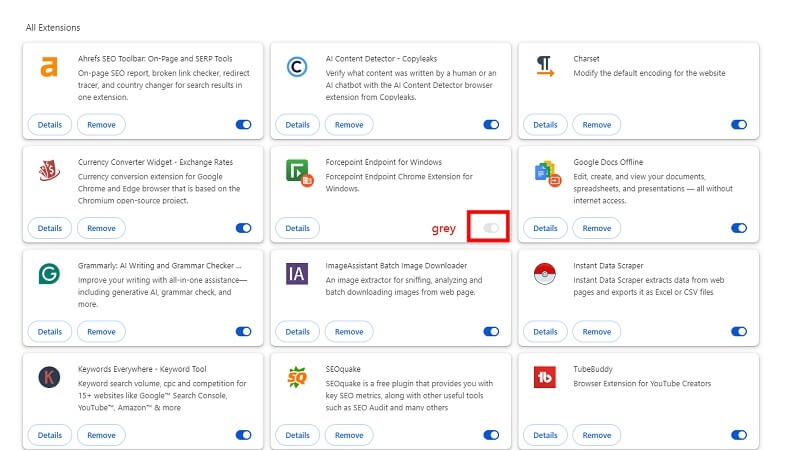The image size is (795, 450).
Task: Remove the SEOquake extension
Action: (349, 435)
